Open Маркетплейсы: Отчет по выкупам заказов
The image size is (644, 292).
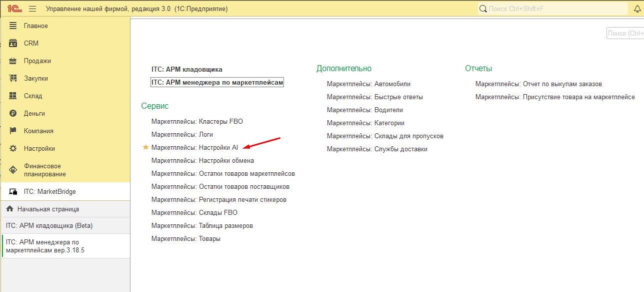coord(538,84)
